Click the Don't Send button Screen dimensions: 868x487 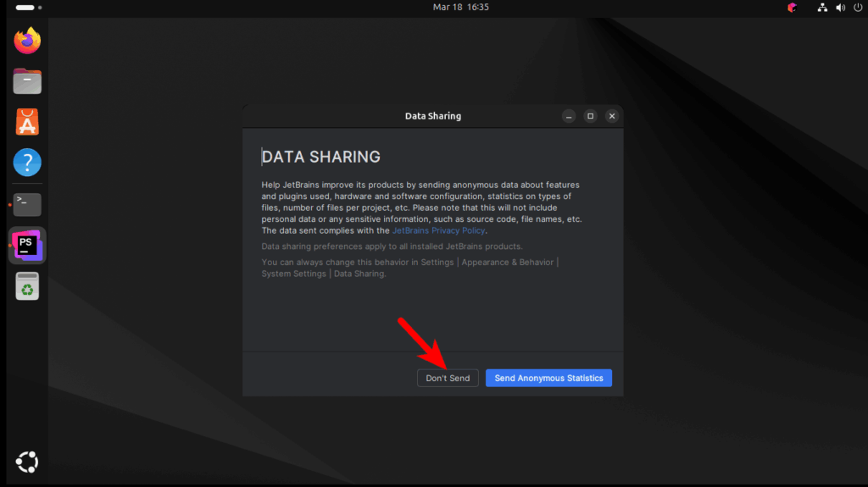pyautogui.click(x=448, y=378)
